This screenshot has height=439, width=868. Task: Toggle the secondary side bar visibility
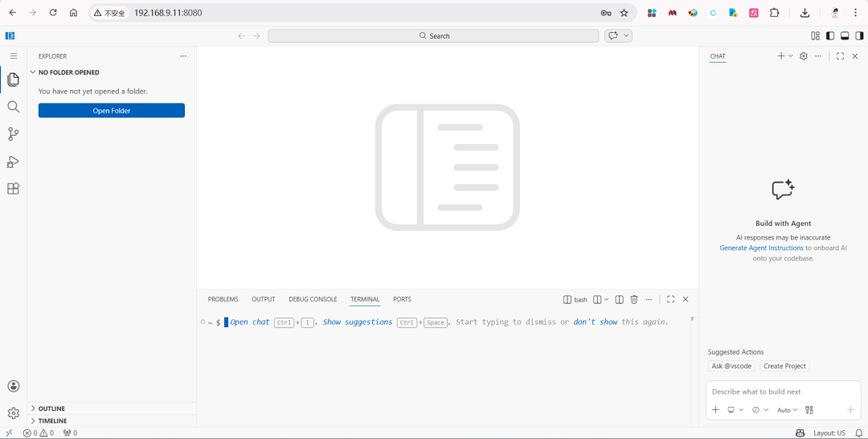tap(859, 36)
